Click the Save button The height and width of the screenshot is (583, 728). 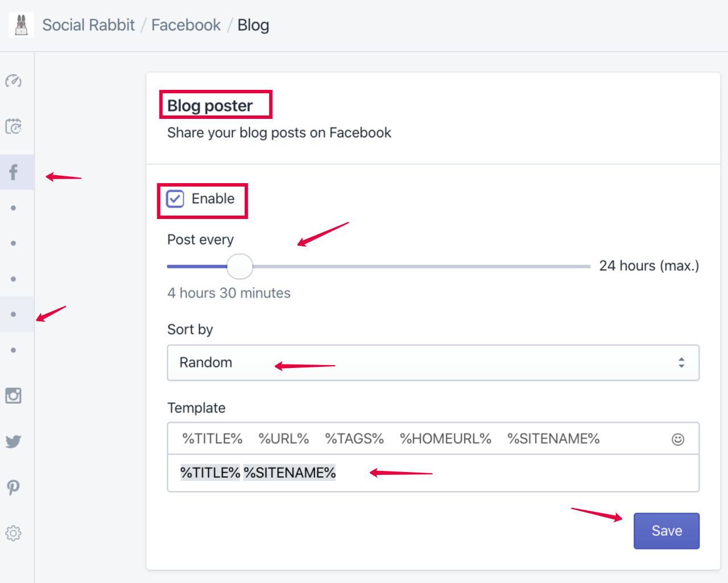[x=667, y=531]
